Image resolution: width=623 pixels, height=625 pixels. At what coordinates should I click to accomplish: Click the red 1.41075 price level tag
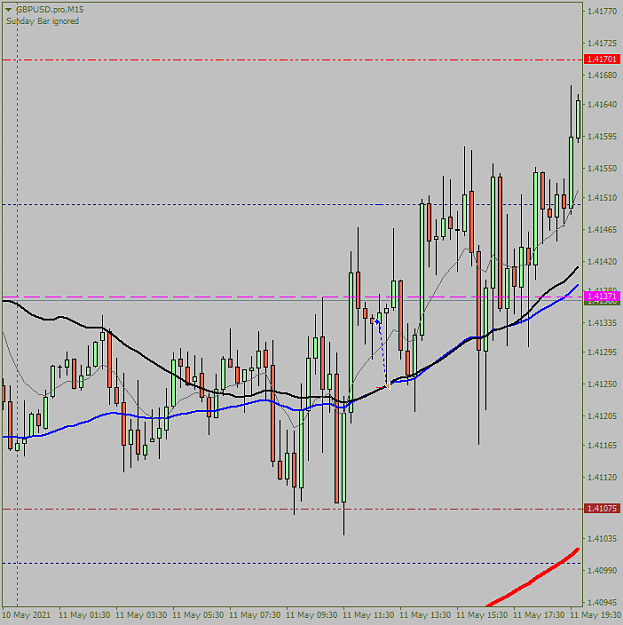602,509
